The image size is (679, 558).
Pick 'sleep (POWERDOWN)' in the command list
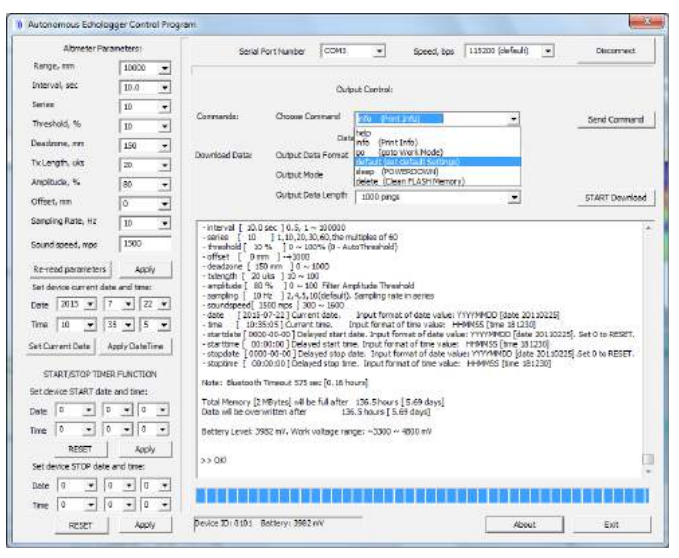396,171
